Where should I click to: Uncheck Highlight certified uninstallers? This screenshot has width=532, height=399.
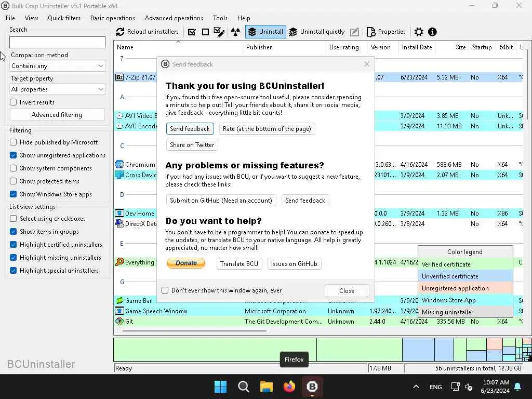tap(13, 245)
